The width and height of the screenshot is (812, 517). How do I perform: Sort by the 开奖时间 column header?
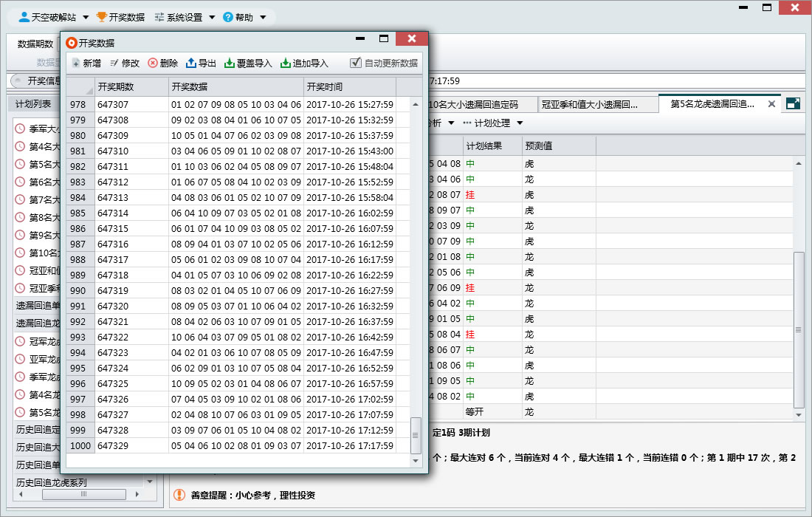(x=349, y=86)
